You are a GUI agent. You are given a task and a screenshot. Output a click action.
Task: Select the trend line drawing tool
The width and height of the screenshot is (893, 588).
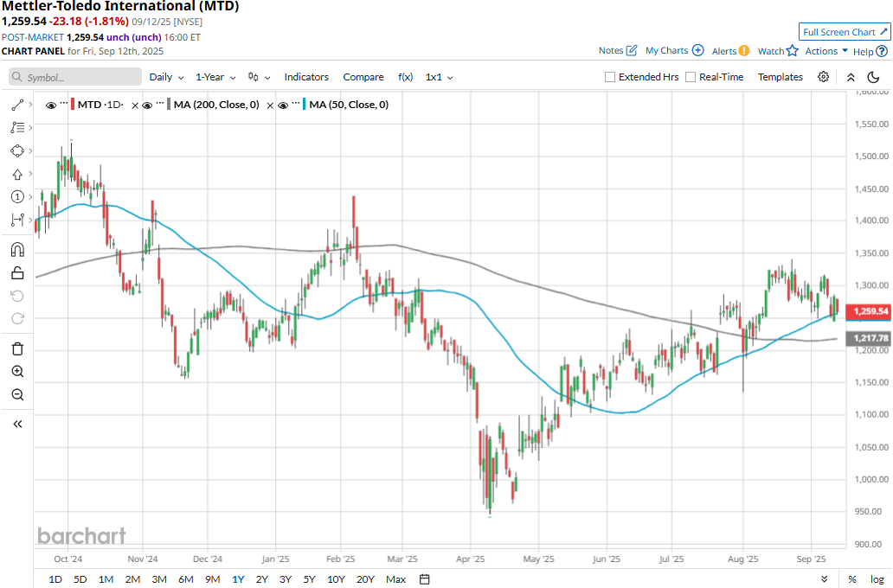tap(17, 105)
